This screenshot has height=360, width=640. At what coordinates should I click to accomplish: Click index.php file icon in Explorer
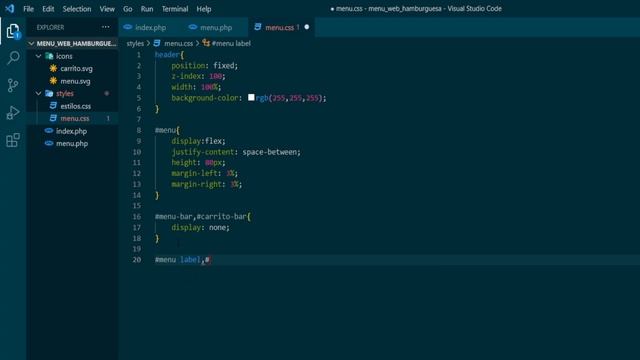(x=49, y=131)
